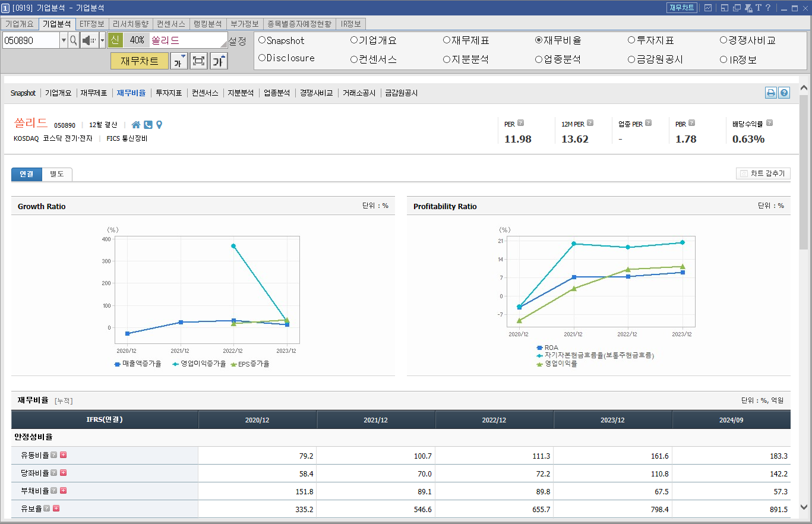Choose the 투자지표 radio option
This screenshot has width=812, height=524.
point(631,40)
